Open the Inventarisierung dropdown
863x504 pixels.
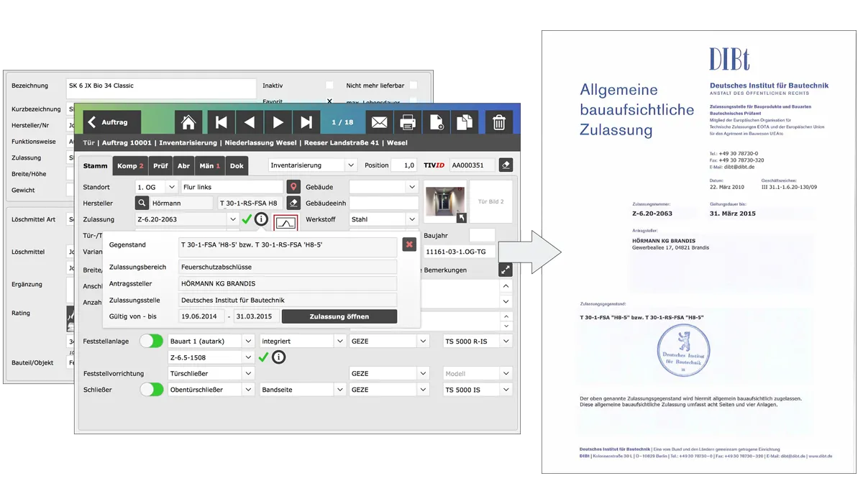coord(313,165)
